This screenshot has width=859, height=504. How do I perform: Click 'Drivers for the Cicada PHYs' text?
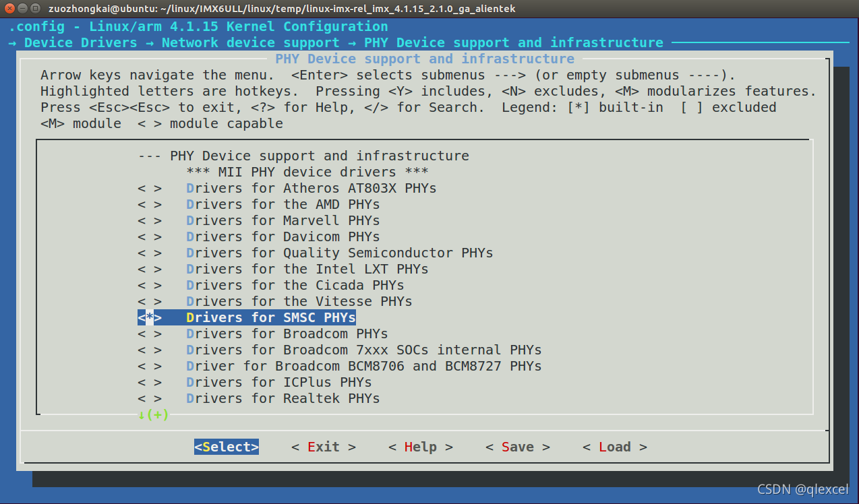coord(295,285)
